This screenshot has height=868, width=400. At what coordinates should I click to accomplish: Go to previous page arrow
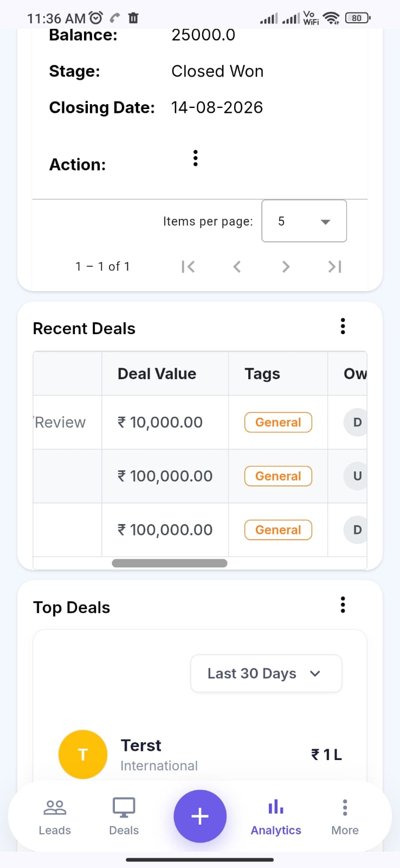[237, 266]
